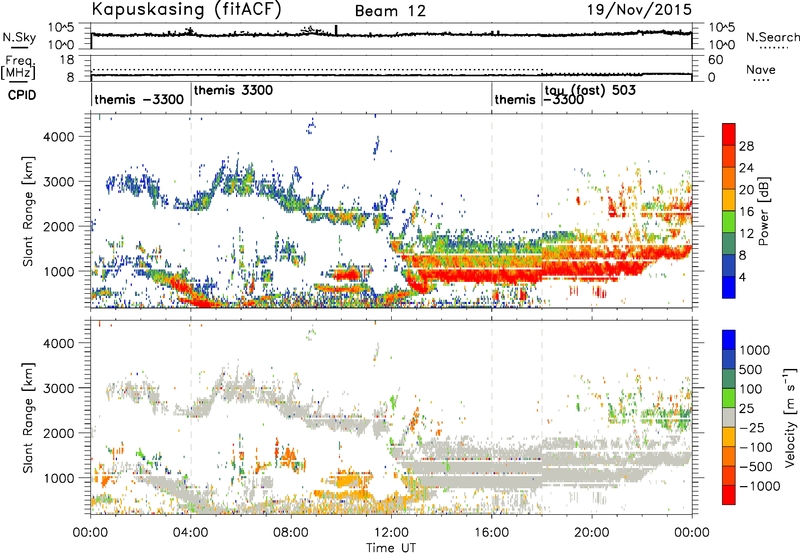Click the "N.Sky" legend label
Viewport: 800px width, 554px height.
click(x=19, y=37)
